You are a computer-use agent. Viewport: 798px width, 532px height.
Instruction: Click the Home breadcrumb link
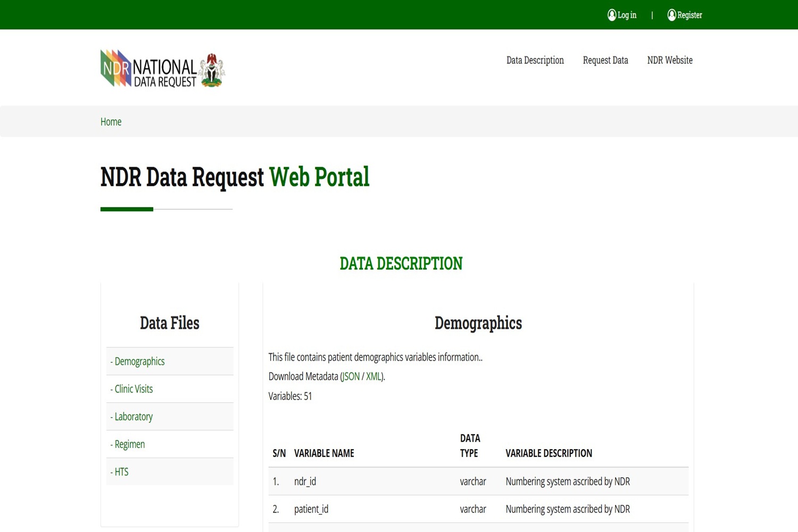pyautogui.click(x=111, y=122)
